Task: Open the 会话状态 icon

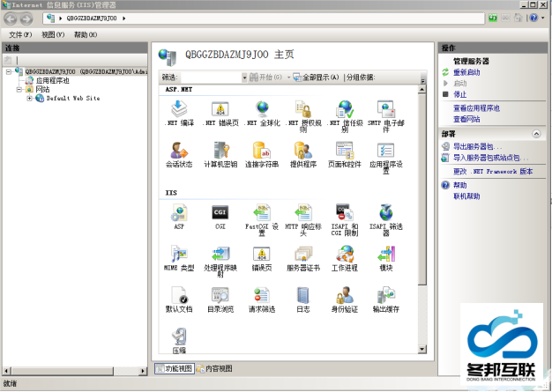Action: click(x=179, y=154)
